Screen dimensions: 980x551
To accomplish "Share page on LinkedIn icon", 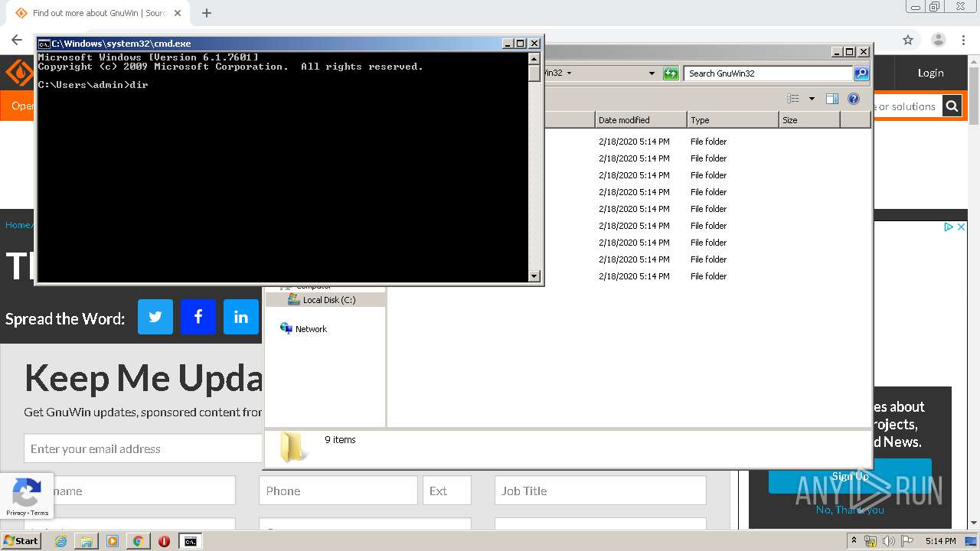I will pyautogui.click(x=241, y=317).
